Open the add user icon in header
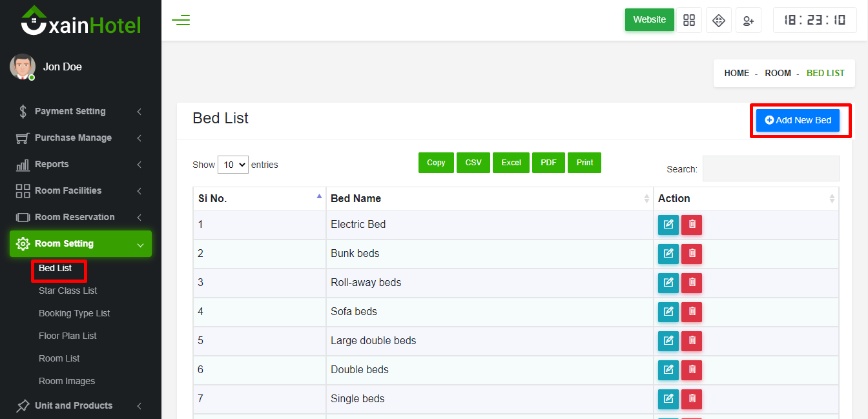 point(749,20)
